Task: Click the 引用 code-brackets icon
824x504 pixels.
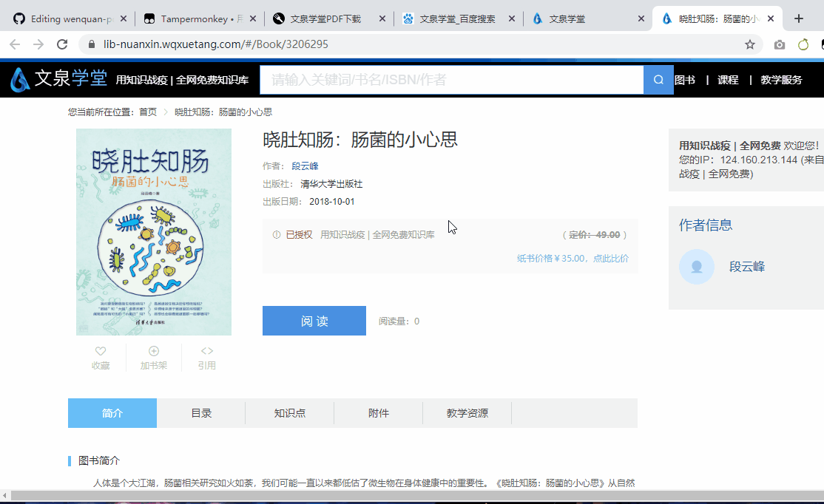Action: click(207, 351)
